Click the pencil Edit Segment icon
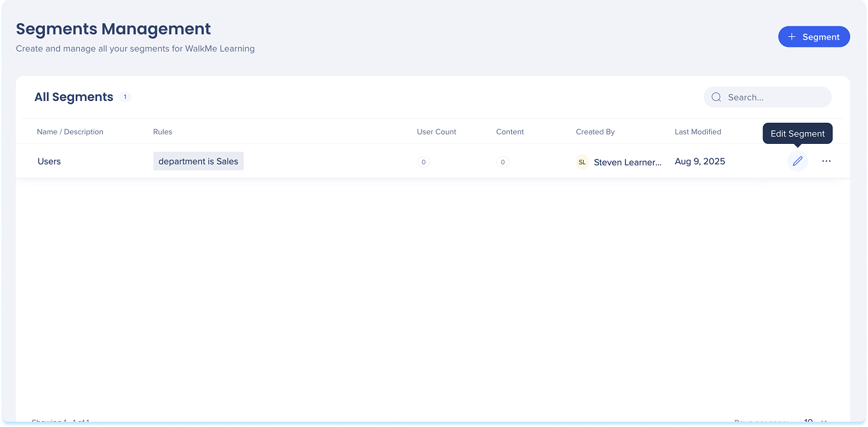The width and height of the screenshot is (868, 427). click(797, 161)
